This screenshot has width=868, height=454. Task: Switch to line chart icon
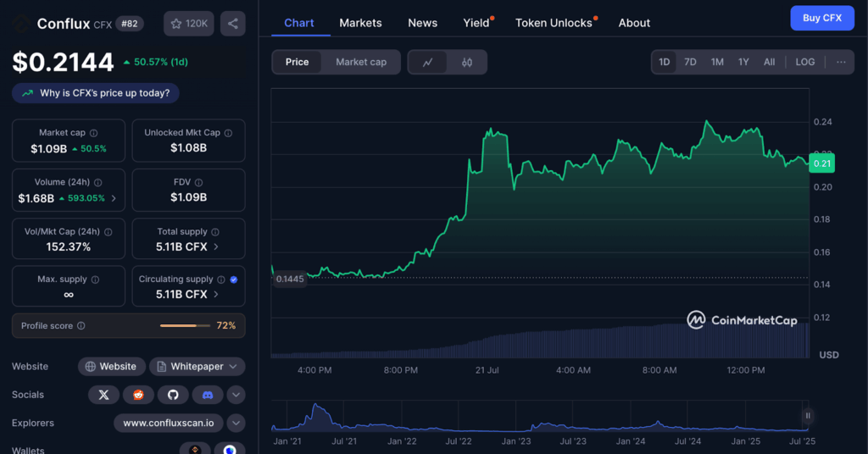pos(428,62)
